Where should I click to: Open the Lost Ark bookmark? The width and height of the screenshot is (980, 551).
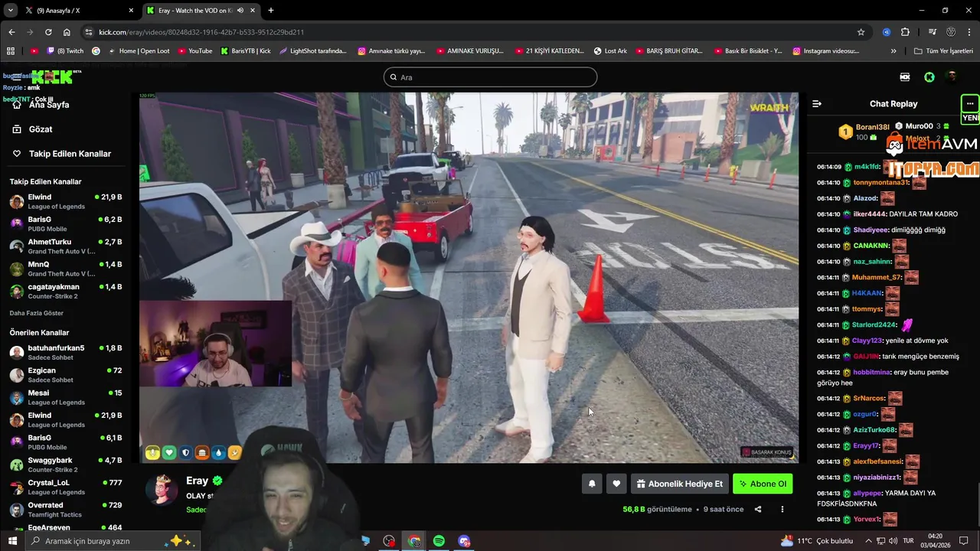coord(610,51)
